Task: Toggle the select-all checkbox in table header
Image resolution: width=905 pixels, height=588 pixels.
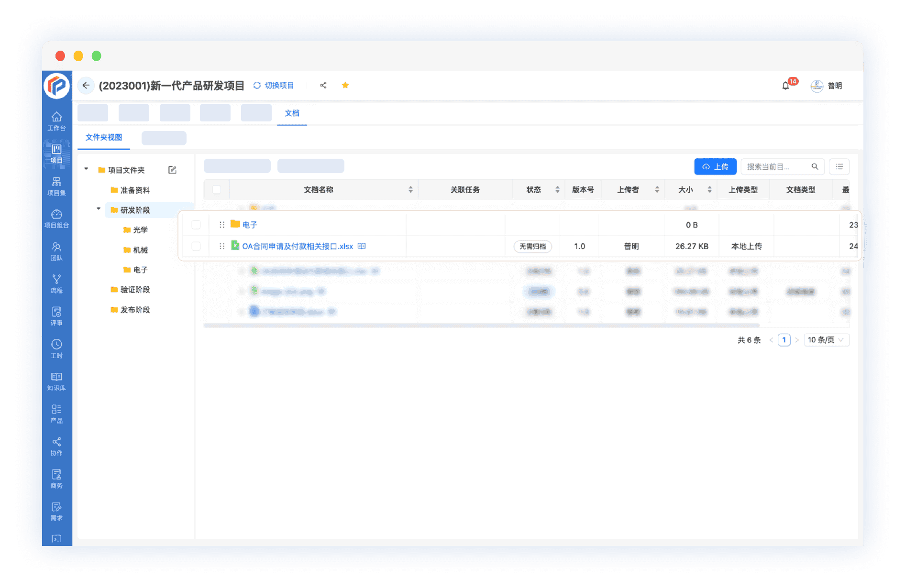Action: [x=217, y=189]
